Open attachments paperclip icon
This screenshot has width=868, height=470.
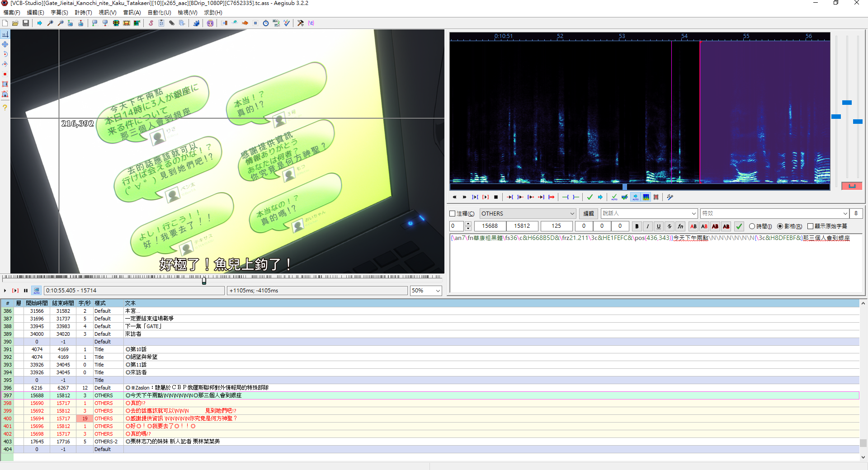click(x=172, y=23)
